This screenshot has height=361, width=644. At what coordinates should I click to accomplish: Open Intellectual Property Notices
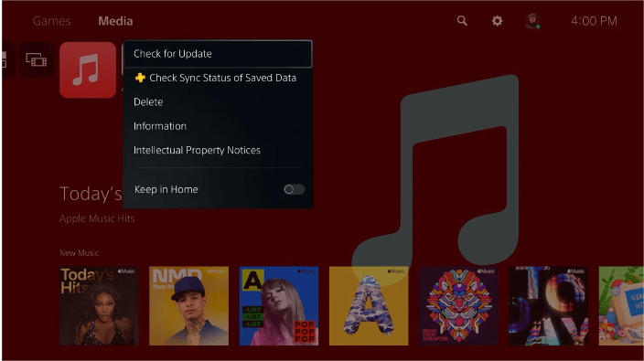pyautogui.click(x=218, y=150)
